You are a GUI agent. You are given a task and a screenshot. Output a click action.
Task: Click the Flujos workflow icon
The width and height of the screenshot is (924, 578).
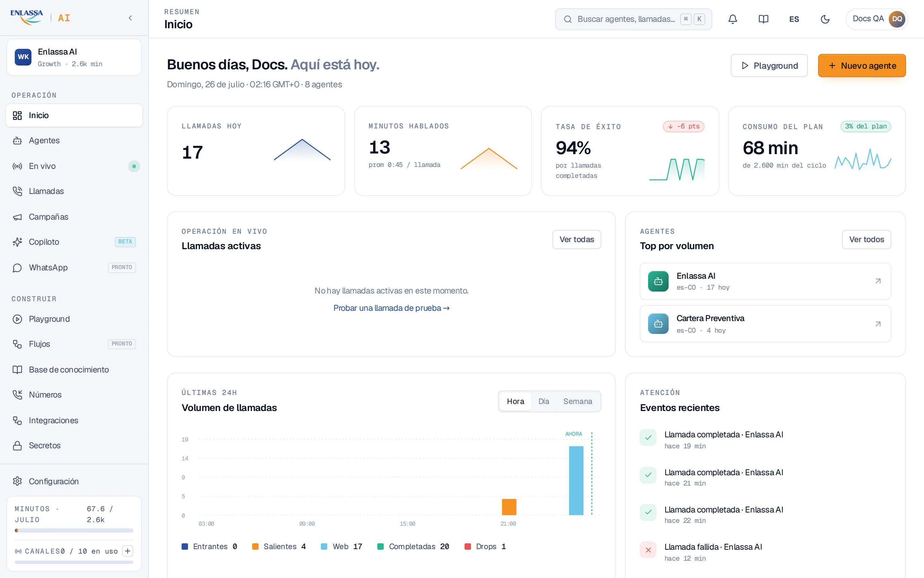click(x=17, y=344)
